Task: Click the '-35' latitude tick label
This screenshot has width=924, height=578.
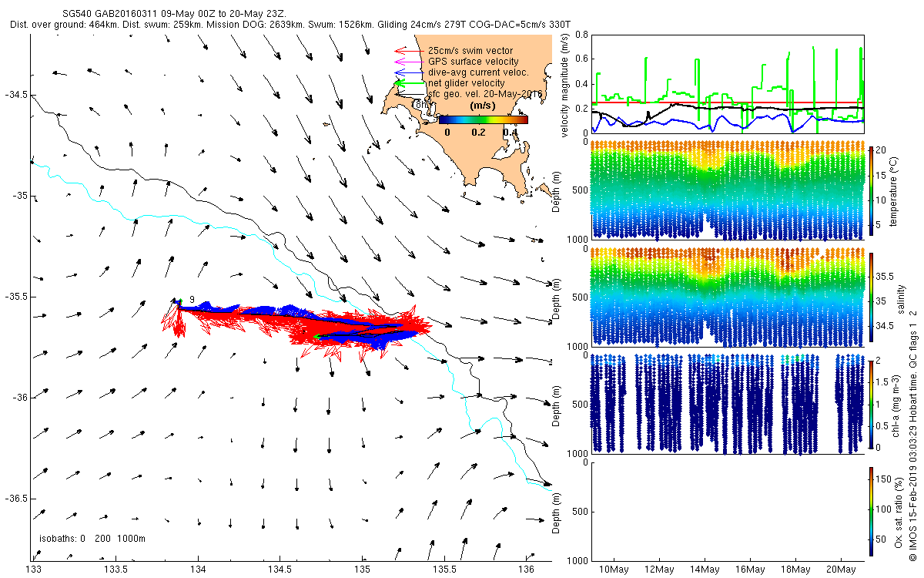Action: [x=19, y=196]
